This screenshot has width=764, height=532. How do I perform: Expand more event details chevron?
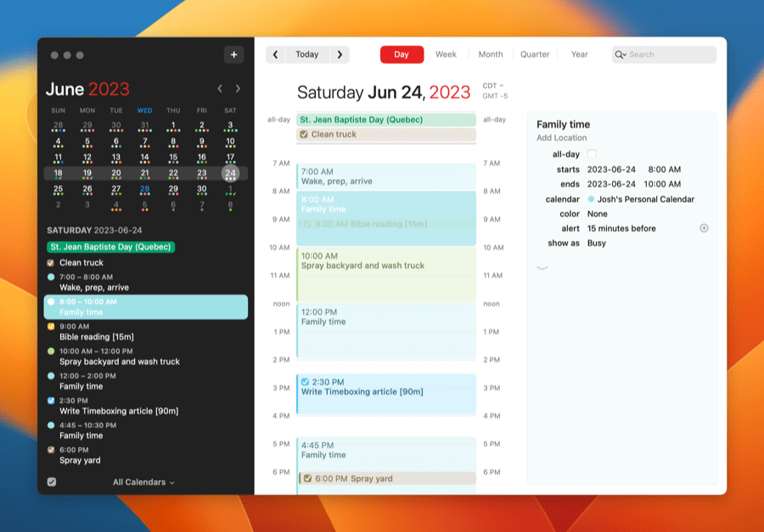(x=542, y=268)
